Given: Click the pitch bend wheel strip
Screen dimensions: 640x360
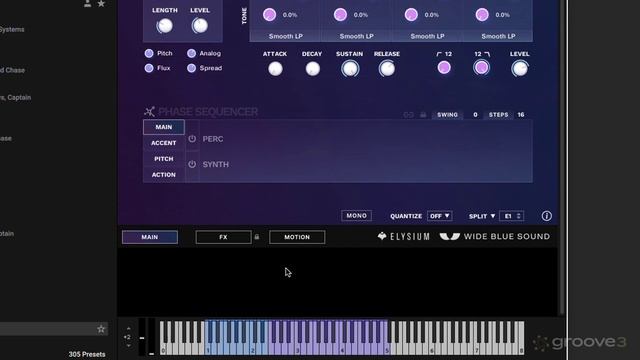Looking at the screenshot, I should 142,338.
